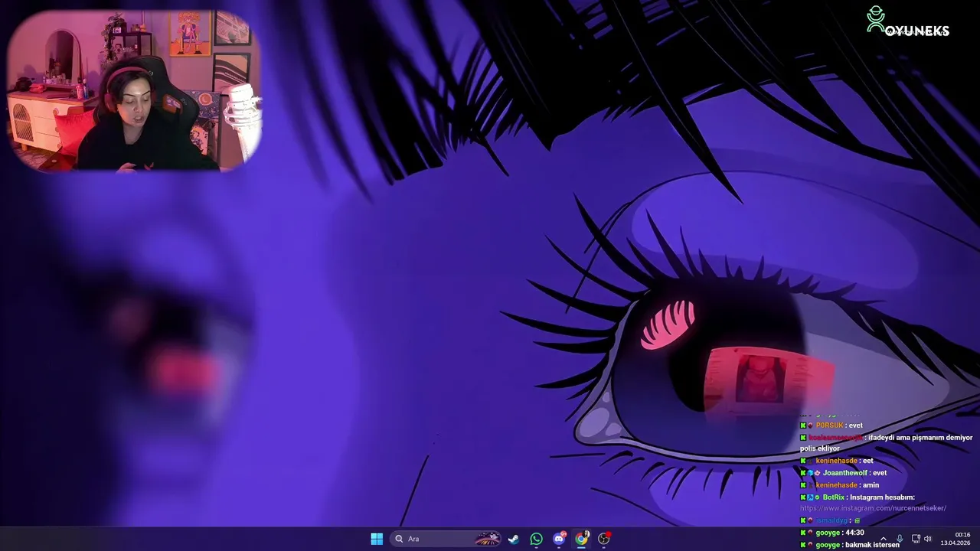Click the username P0RSUK in chat

tap(829, 425)
